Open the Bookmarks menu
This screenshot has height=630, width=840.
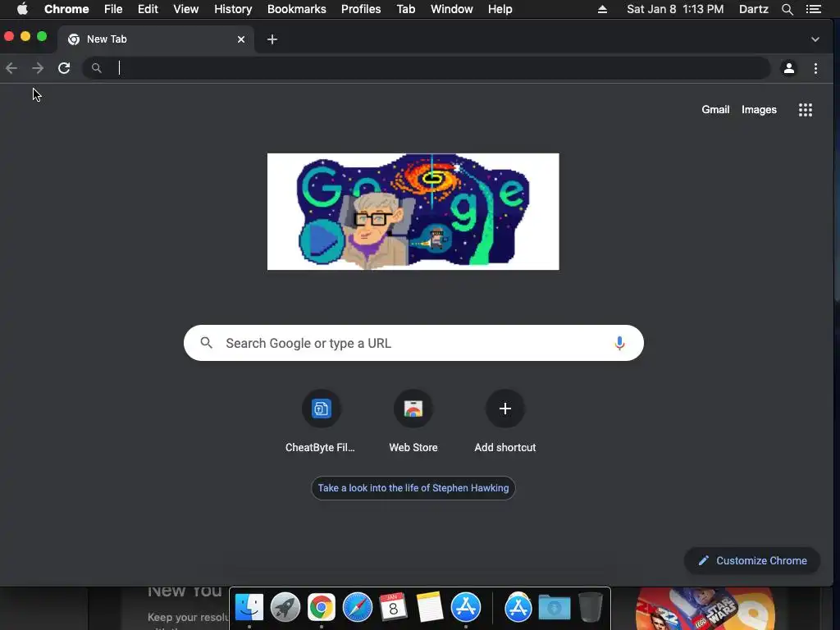tap(297, 9)
